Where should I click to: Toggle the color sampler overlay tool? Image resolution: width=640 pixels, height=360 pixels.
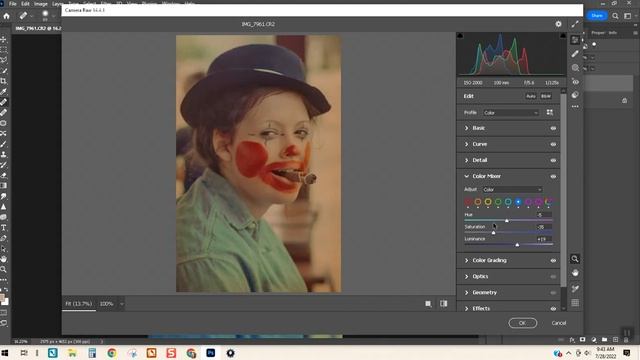(575, 289)
